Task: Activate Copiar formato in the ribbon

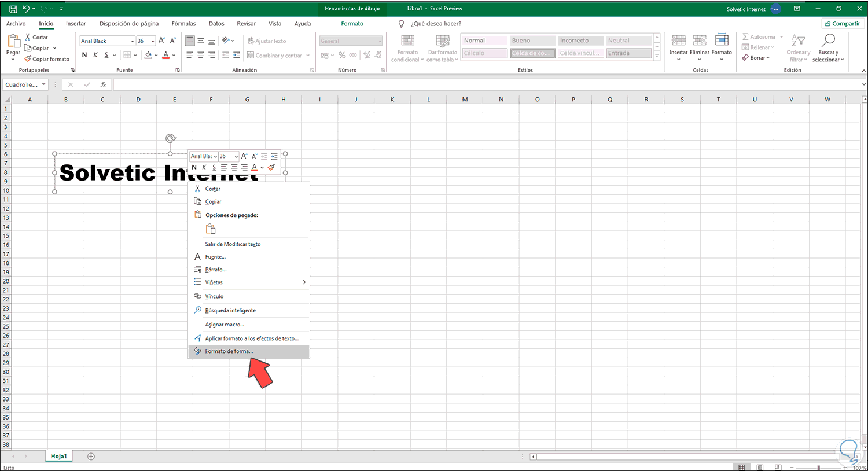Action: click(x=47, y=59)
